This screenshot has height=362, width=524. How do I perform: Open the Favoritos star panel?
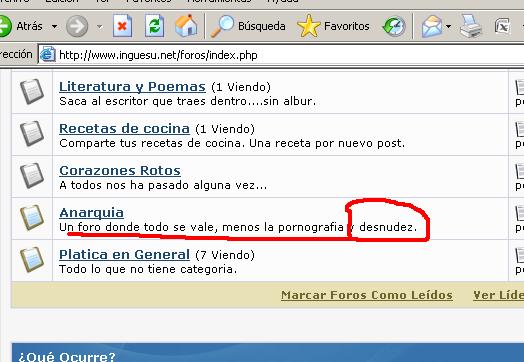click(333, 26)
